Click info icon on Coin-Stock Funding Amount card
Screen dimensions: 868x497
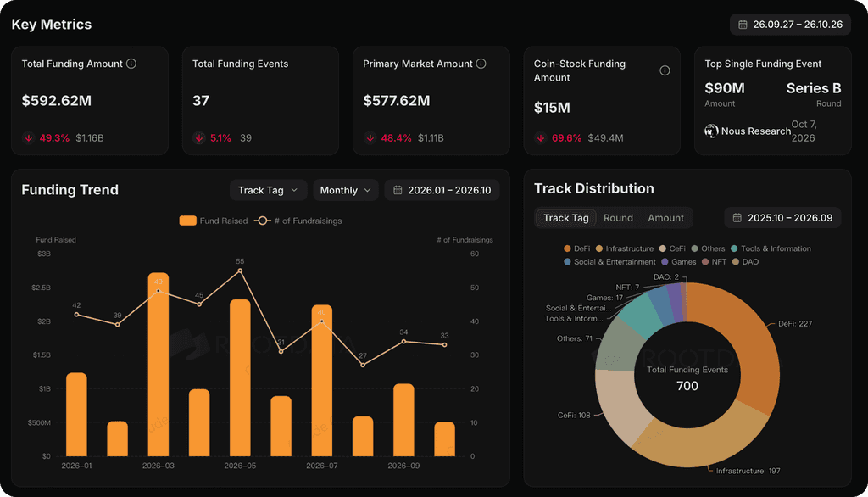(665, 70)
